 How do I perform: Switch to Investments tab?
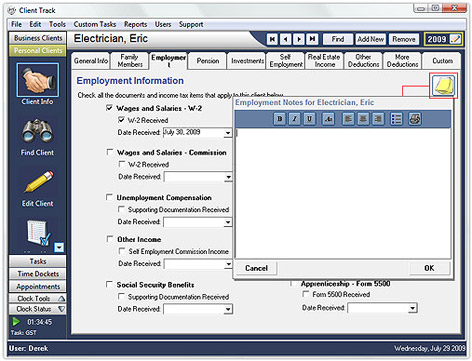click(x=247, y=61)
